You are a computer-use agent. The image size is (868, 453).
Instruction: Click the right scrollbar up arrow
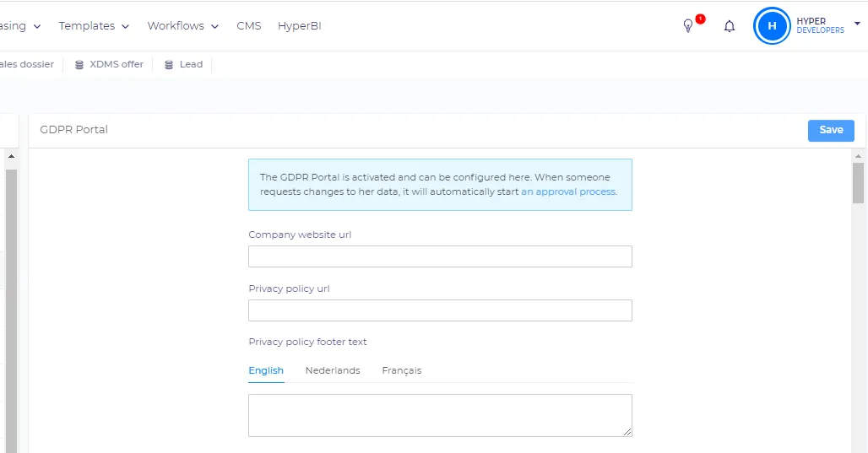[x=858, y=157]
